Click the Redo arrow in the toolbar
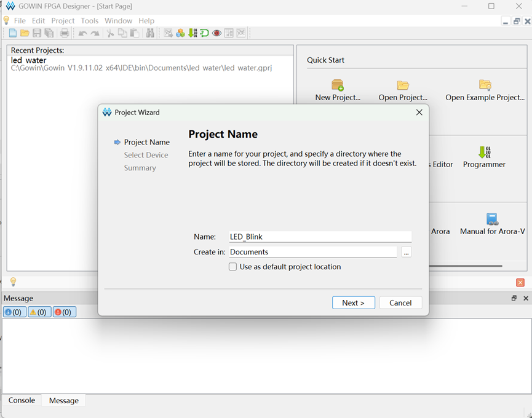Viewport: 532px width, 418px height. pyautogui.click(x=95, y=33)
